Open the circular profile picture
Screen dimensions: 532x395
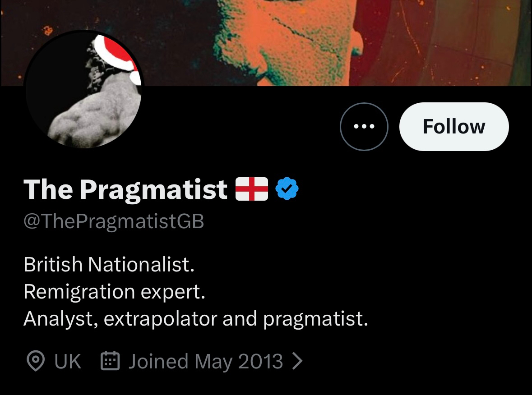(83, 90)
